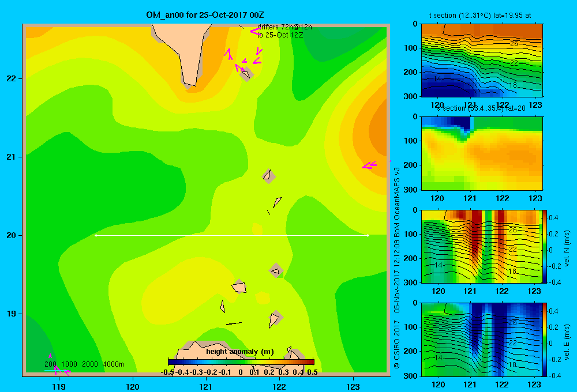Viewport: 577px width, 392px height.
Task: Click the 't section (12..31°C) lat=19.95' title
Action: [480, 16]
